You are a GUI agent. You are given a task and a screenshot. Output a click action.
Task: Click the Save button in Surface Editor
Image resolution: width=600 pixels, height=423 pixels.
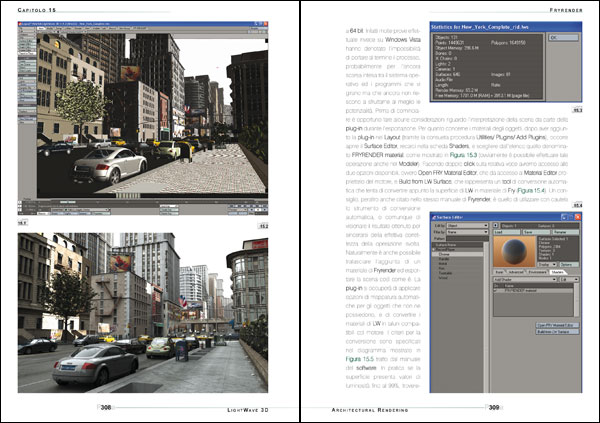536,232
